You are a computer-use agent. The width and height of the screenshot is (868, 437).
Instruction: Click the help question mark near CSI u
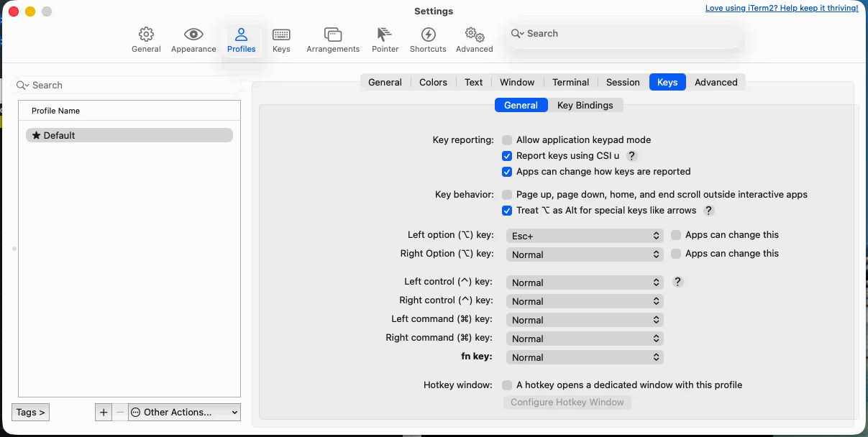(x=631, y=155)
